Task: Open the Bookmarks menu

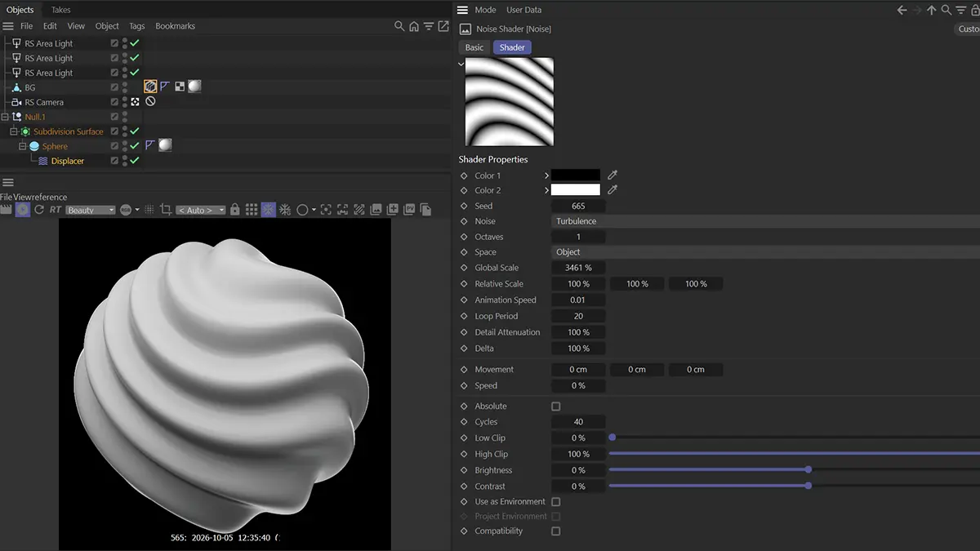Action: [x=175, y=26]
